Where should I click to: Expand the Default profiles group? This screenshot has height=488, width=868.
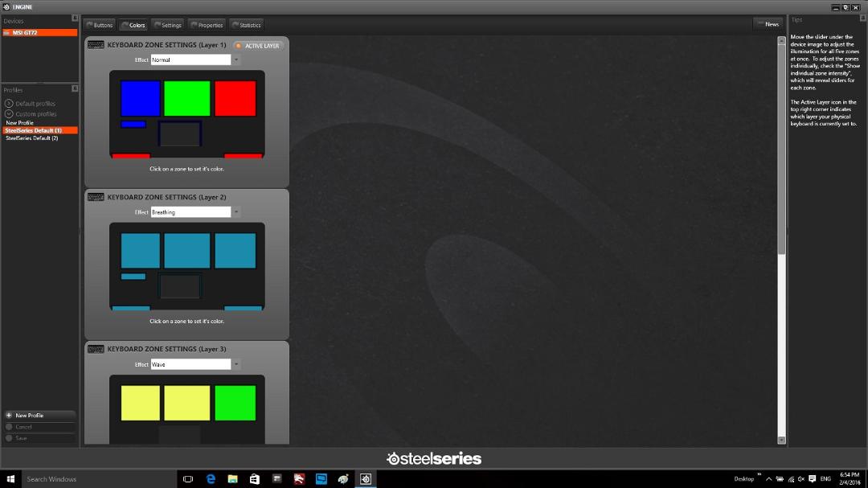(30, 104)
